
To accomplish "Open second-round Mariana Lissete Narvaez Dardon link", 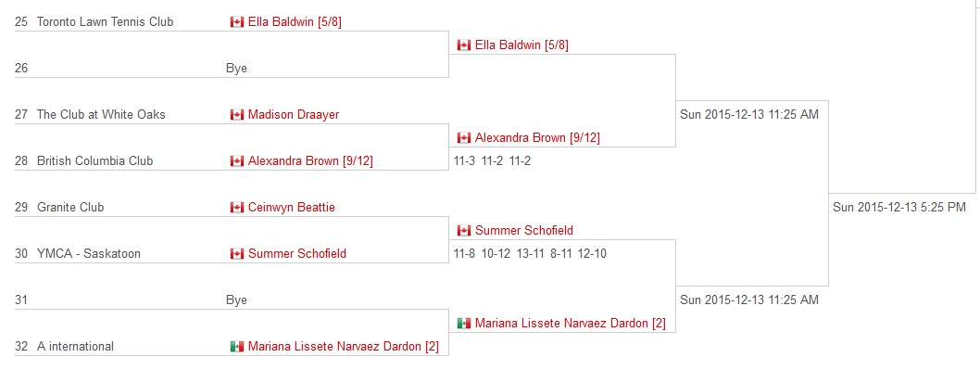I will click(570, 323).
